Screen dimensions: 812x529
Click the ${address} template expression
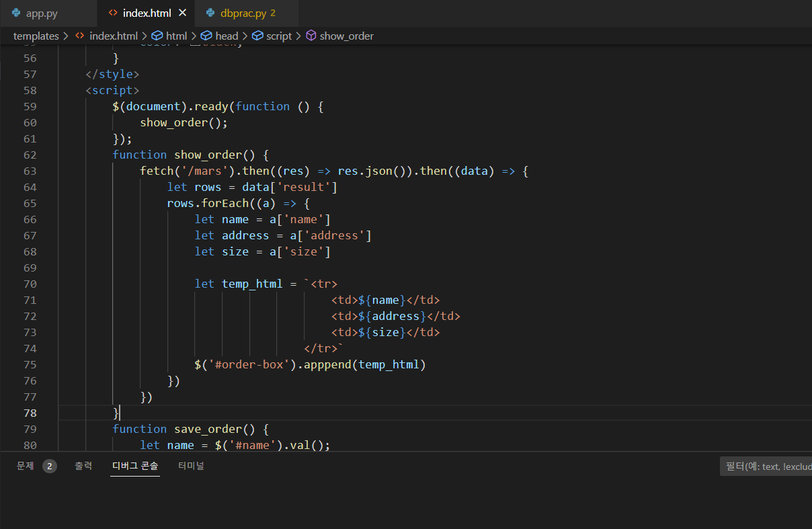tap(393, 316)
